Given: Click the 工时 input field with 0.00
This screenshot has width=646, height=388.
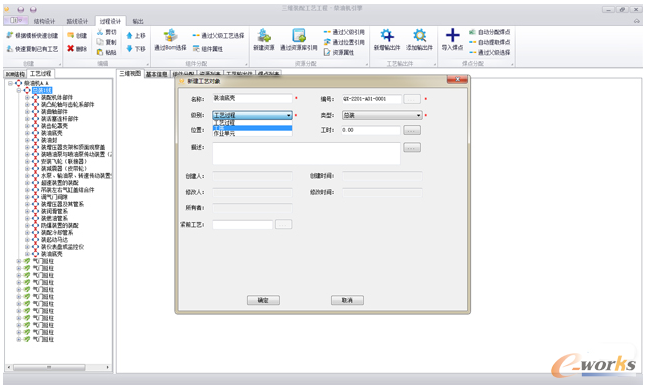Looking at the screenshot, I should [371, 130].
